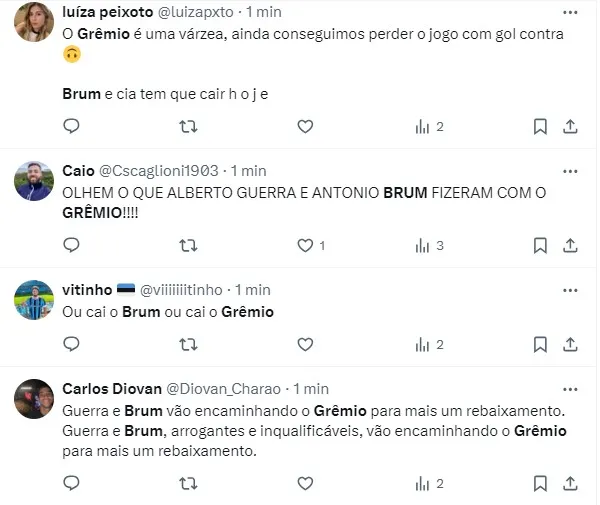This screenshot has height=505, width=600.
Task: Retweet vitinho's post
Action: click(x=187, y=344)
